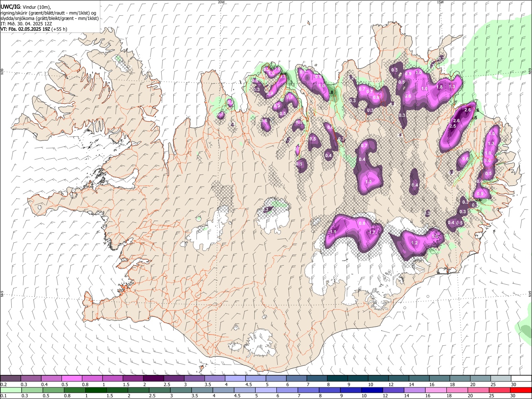Click the '0.2' label in the upper legend
This screenshot has width=532, height=399.
point(4,384)
